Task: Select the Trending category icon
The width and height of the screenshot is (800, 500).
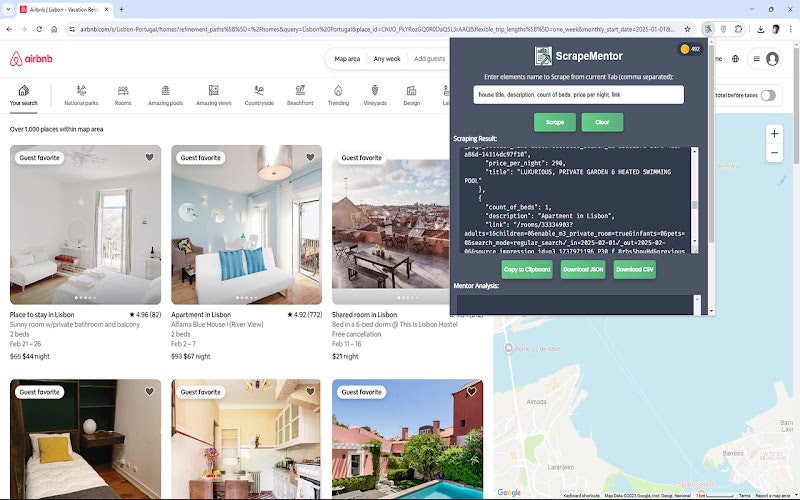Action: click(338, 90)
